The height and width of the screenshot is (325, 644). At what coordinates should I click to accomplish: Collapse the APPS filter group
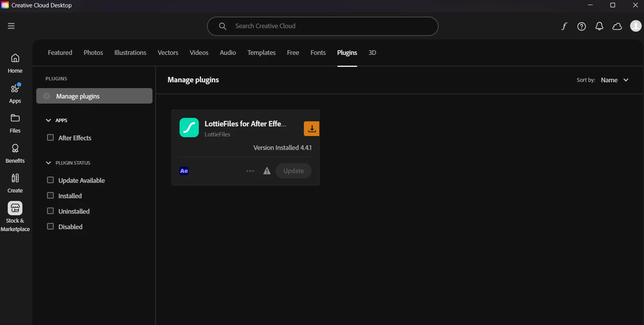(49, 121)
